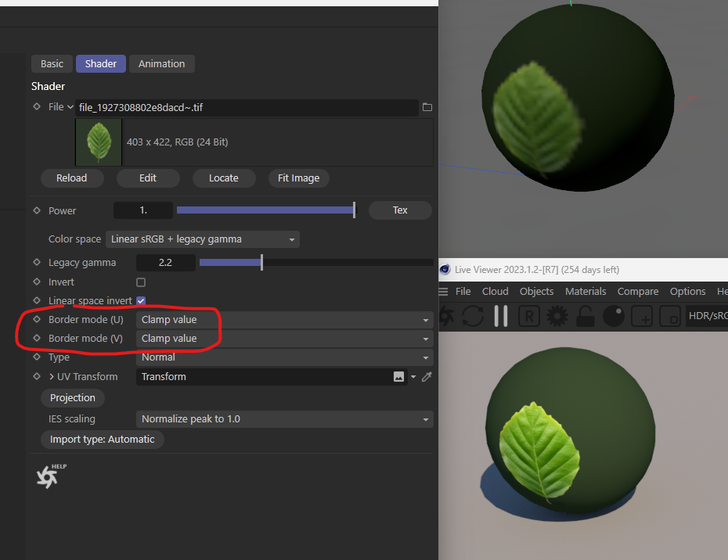The height and width of the screenshot is (560, 728).
Task: Click the Locate button
Action: (x=224, y=178)
